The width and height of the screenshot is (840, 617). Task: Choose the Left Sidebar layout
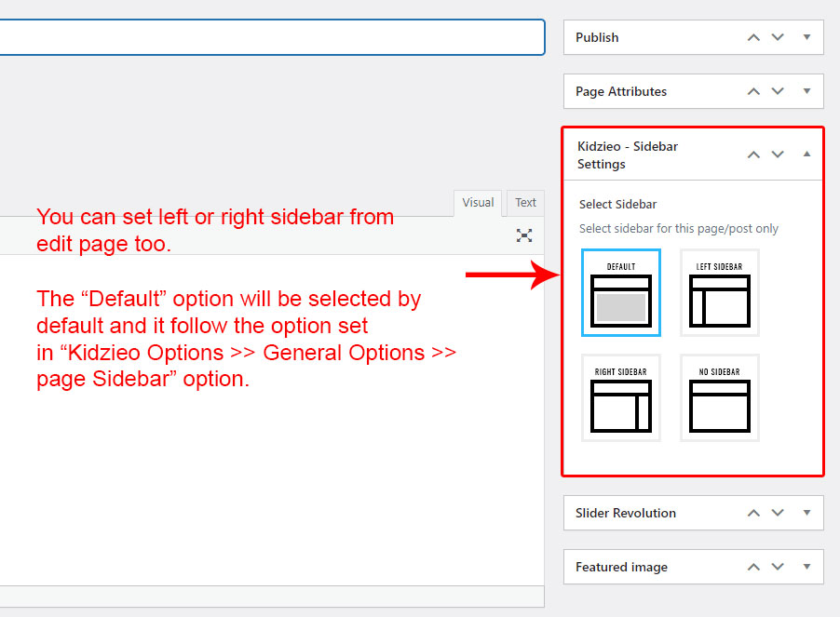(719, 292)
